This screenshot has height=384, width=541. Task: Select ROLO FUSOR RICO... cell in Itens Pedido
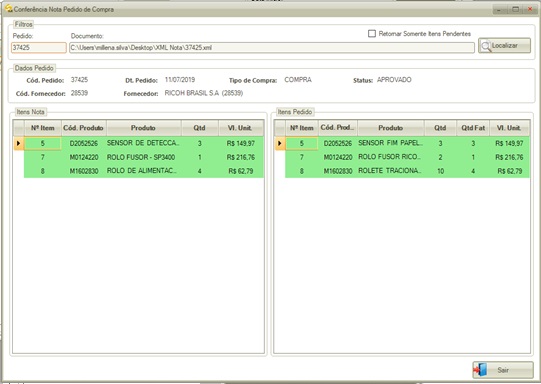pos(391,157)
